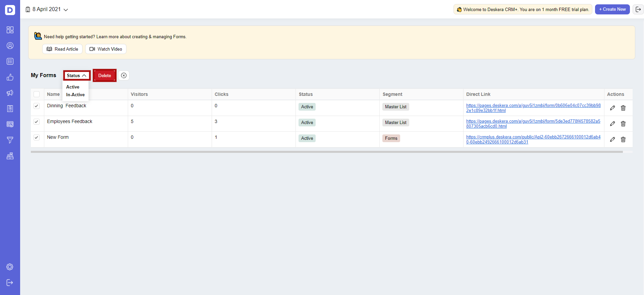The height and width of the screenshot is (295, 644).
Task: Open the list icon in sidebar
Action: pos(10,61)
